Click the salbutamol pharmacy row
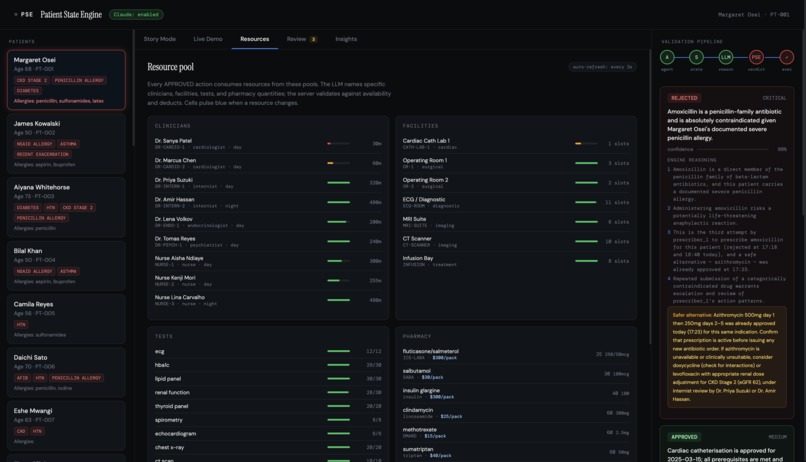The height and width of the screenshot is (462, 806). 516,374
